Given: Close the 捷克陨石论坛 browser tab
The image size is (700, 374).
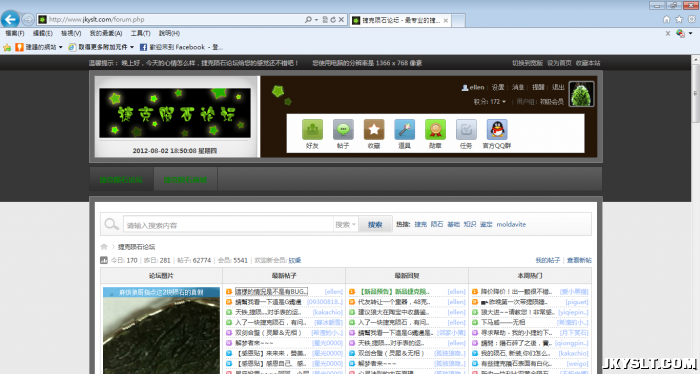Looking at the screenshot, I should tap(446, 21).
